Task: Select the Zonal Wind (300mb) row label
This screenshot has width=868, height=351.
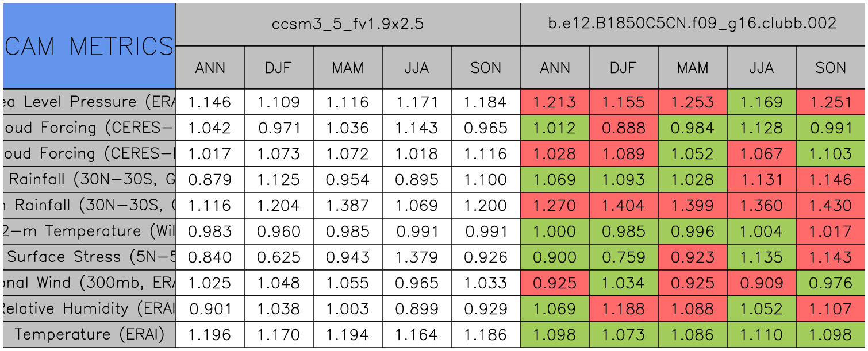Action: 89,283
